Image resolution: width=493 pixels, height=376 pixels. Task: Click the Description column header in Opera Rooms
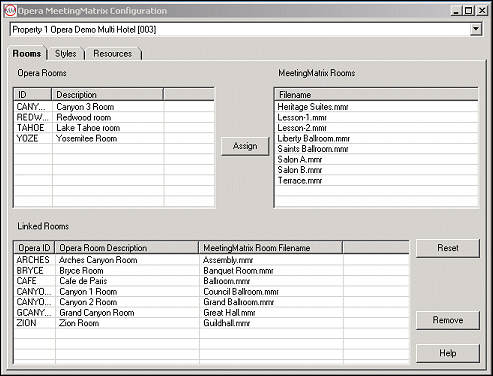point(108,95)
